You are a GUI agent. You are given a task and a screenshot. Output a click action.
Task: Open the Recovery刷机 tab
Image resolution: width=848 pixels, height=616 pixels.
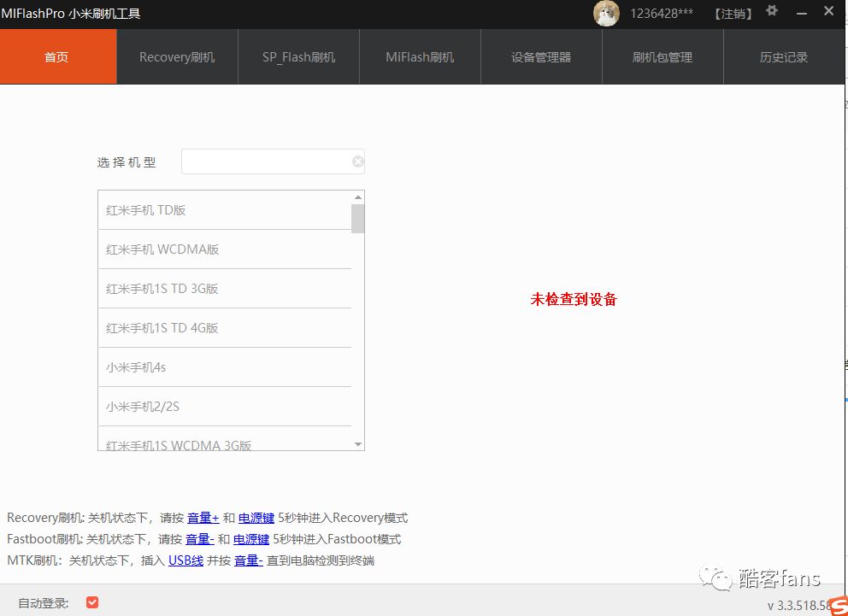point(178,56)
